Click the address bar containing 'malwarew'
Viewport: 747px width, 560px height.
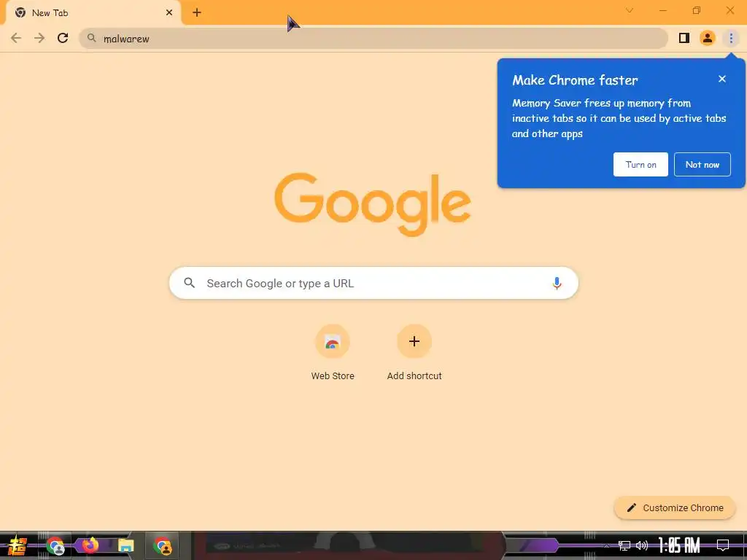pyautogui.click(x=373, y=39)
